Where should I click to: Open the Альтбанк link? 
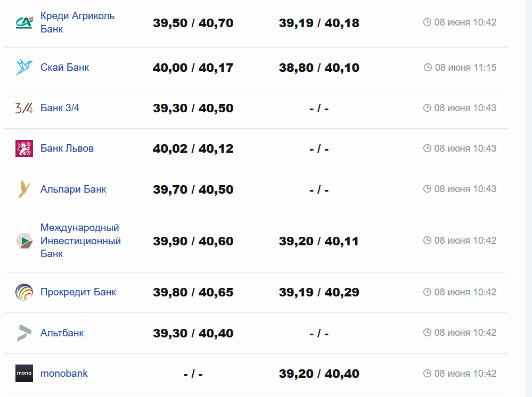pyautogui.click(x=62, y=333)
